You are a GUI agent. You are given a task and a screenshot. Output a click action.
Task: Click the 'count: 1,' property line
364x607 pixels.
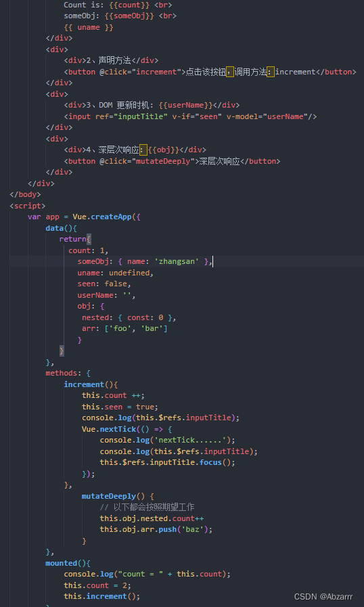coord(89,250)
